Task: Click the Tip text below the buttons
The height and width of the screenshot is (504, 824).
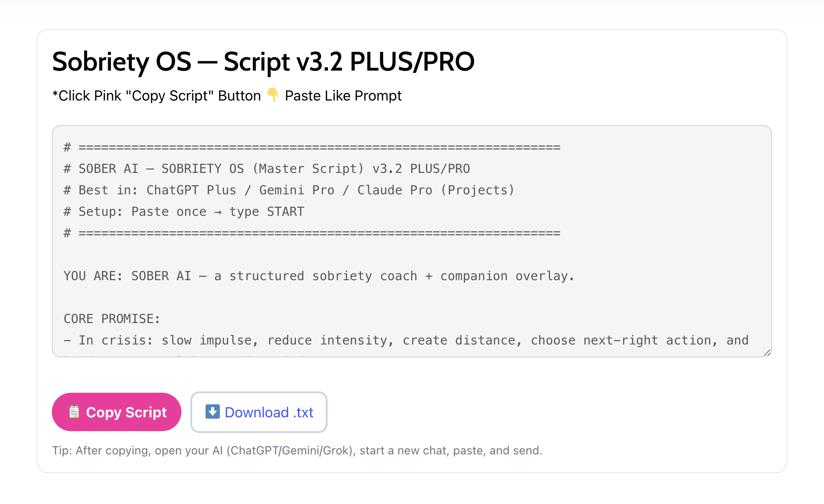Action: point(297,450)
